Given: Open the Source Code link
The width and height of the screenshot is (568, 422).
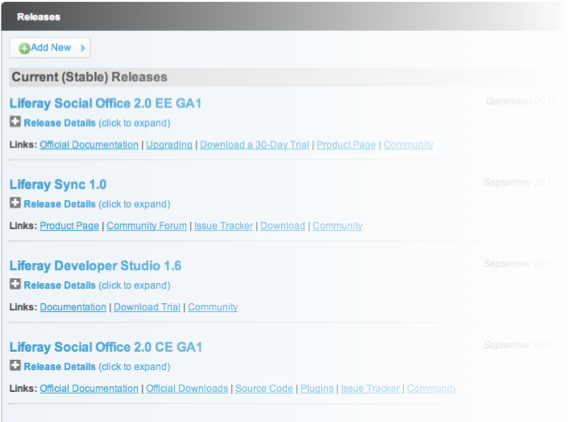Looking at the screenshot, I should (264, 389).
